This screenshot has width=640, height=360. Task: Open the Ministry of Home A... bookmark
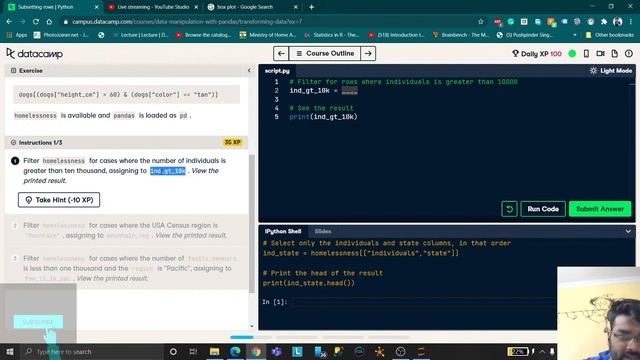point(268,35)
